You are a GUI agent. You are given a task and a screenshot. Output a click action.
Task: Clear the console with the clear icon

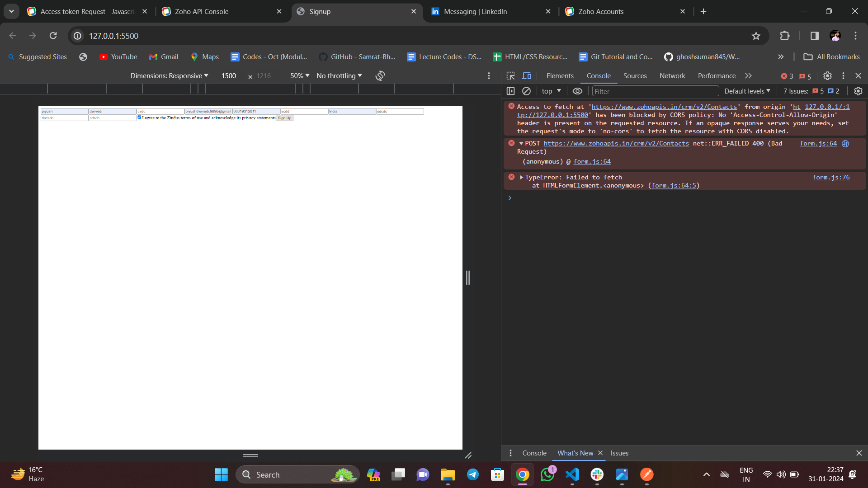pos(526,91)
